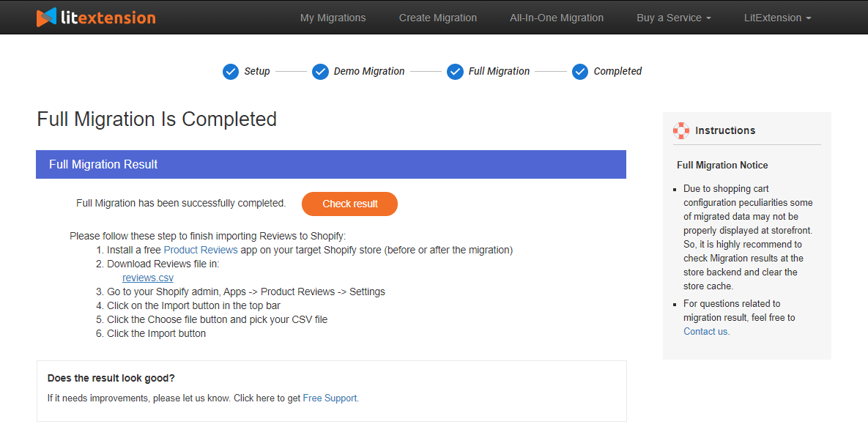Click the LitExtension logo
868x438 pixels.
(96, 18)
